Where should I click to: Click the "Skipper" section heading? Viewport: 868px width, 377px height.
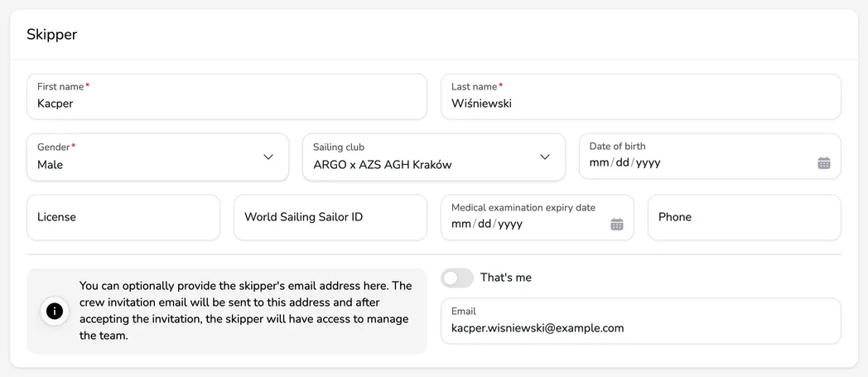[51, 34]
